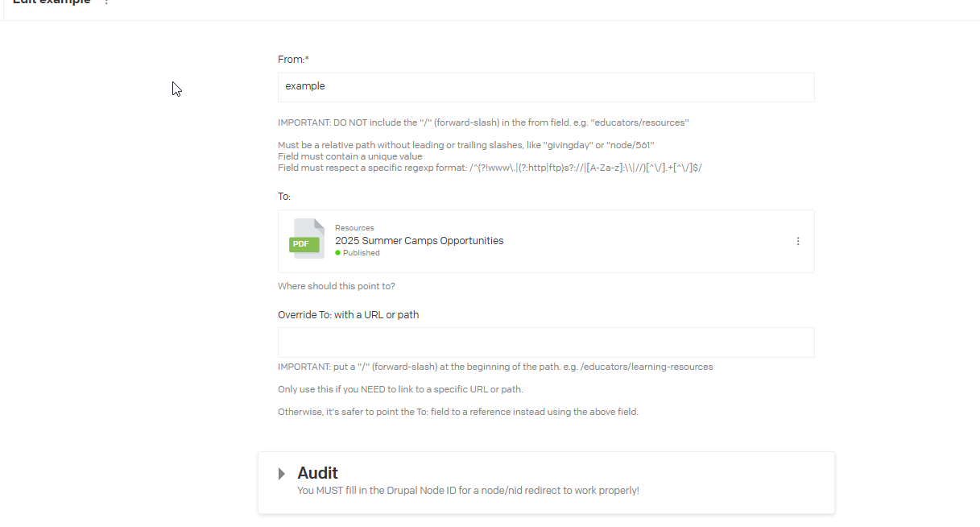Expand the Audit section triangle
This screenshot has width=980, height=527.
[281, 474]
